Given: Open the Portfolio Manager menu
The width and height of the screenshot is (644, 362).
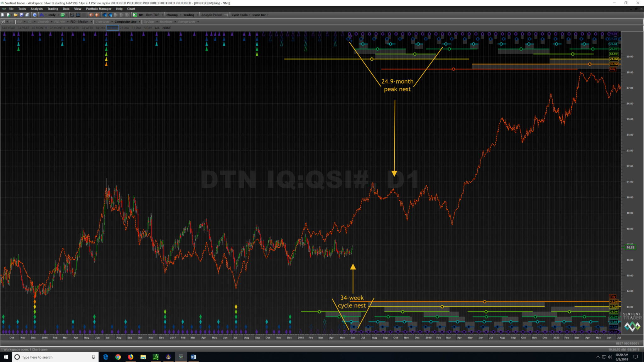Looking at the screenshot, I should coord(98,9).
